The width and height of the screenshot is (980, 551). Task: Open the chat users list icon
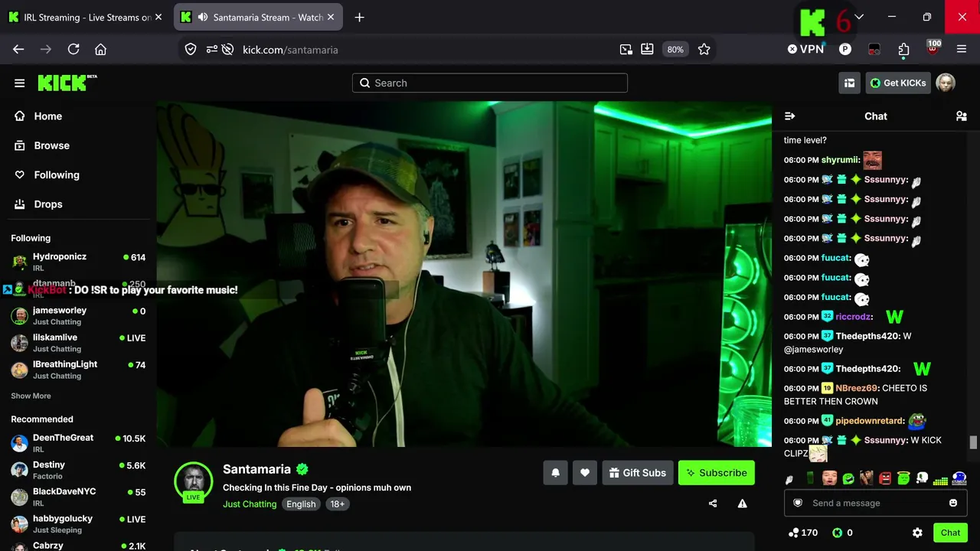(x=962, y=116)
